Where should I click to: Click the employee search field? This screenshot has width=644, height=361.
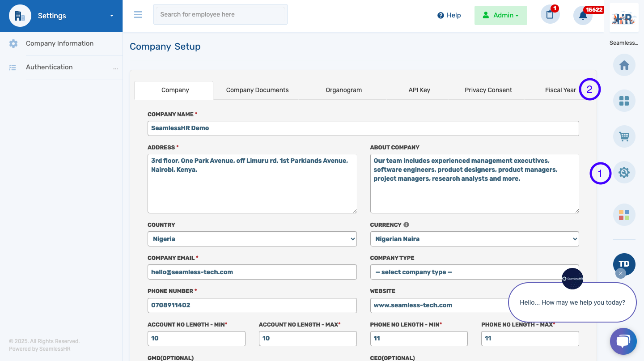220,14
